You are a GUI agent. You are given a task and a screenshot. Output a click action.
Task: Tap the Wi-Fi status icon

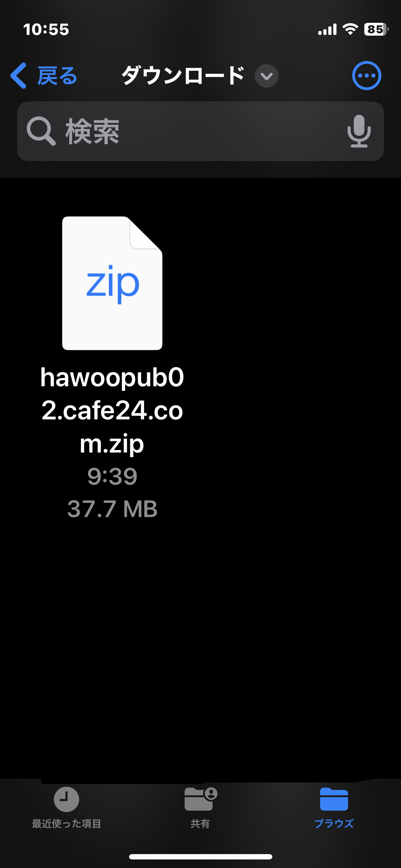coord(350,29)
